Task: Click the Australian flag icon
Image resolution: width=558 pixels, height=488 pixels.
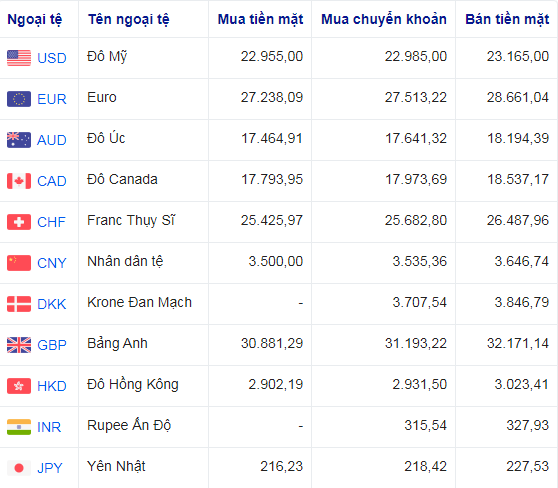Action: pyautogui.click(x=19, y=140)
